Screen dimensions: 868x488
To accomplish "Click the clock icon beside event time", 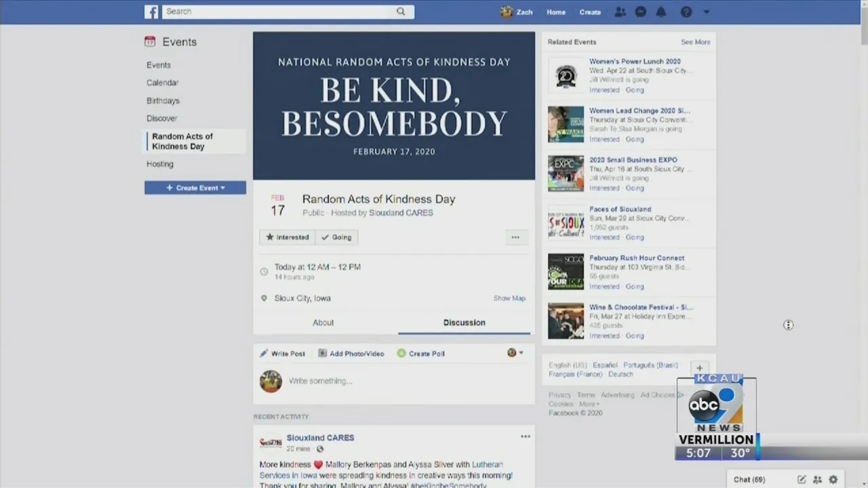I will 264,272.
